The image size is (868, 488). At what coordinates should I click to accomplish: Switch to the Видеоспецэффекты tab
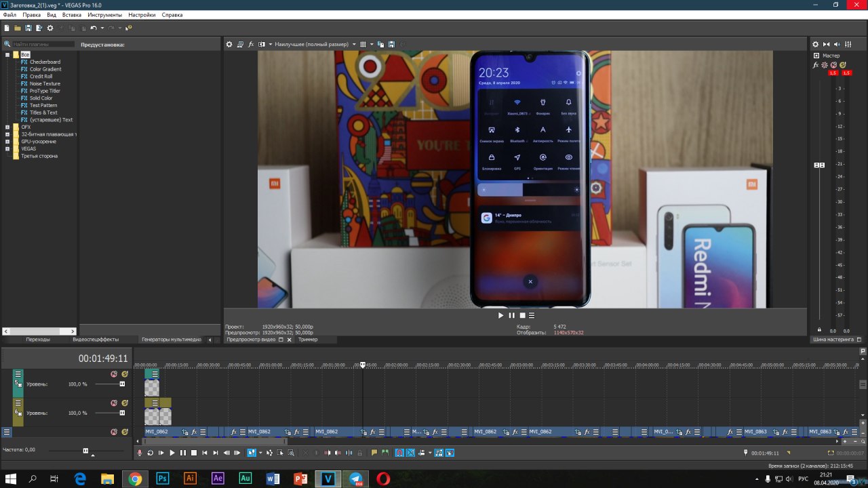coord(96,340)
